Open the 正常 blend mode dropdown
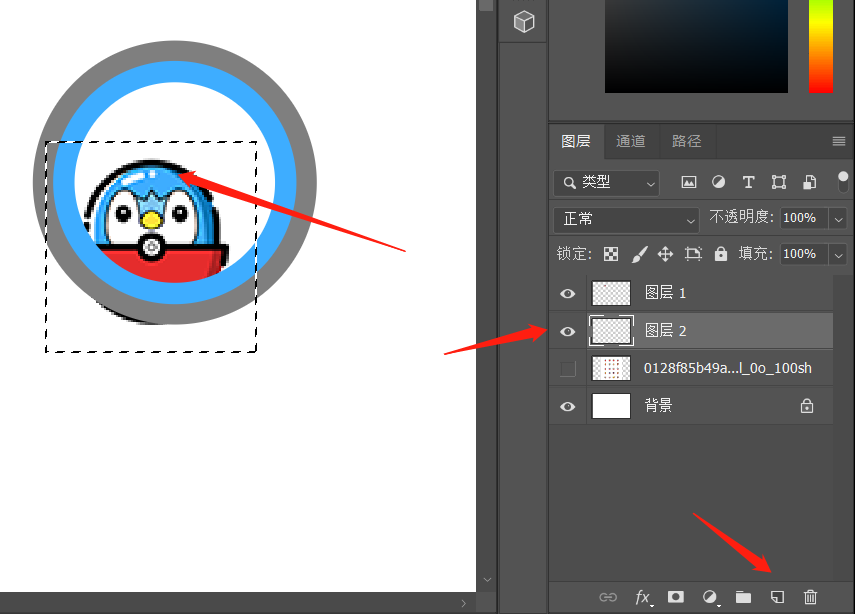The height and width of the screenshot is (614, 855). click(x=626, y=219)
